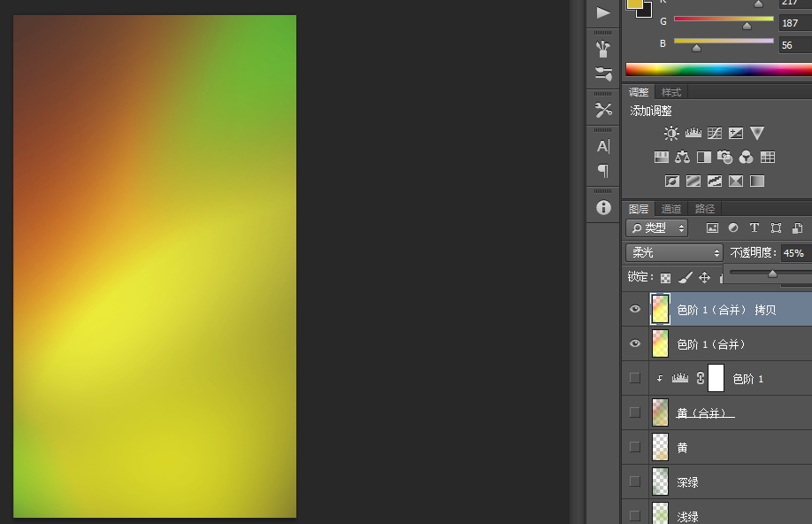Image resolution: width=812 pixels, height=524 pixels.
Task: Lock transparent pixels of the layer
Action: tap(665, 278)
